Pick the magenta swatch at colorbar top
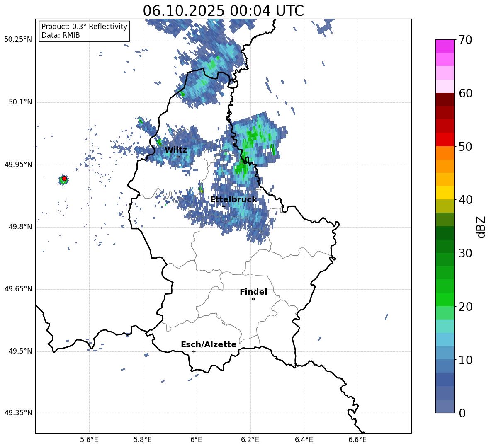This screenshot has width=491, height=448. pos(445,46)
